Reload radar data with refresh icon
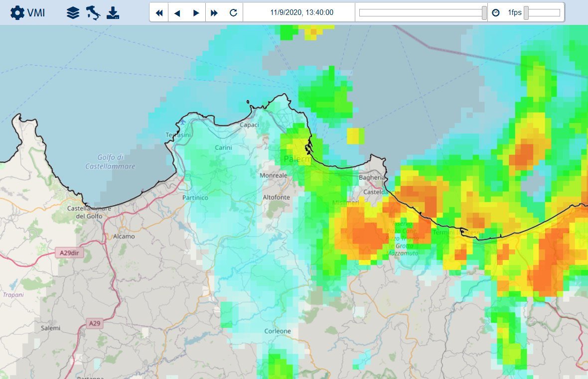Screen dimensions: 588x379 tap(233, 13)
